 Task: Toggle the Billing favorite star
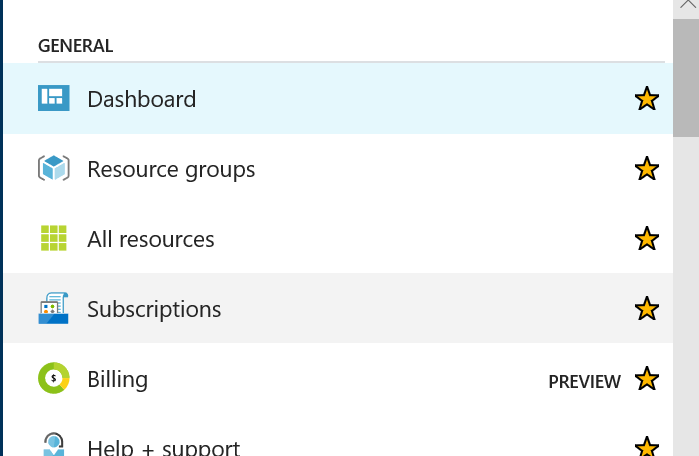(646, 378)
